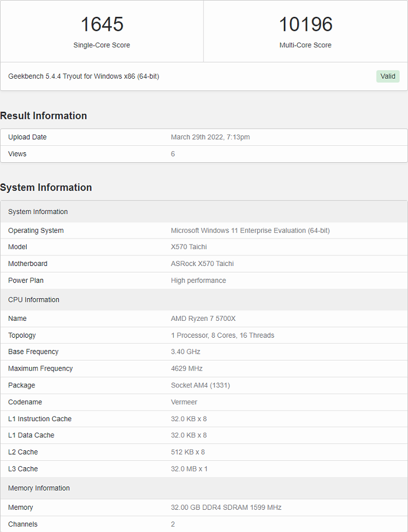This screenshot has width=408, height=532.
Task: Click the Views count value
Action: (173, 154)
